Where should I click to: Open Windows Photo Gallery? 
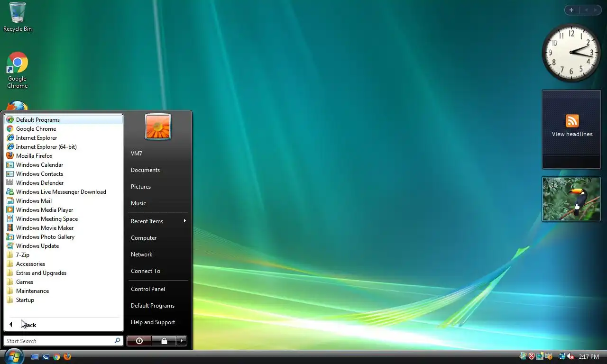click(x=64, y=237)
